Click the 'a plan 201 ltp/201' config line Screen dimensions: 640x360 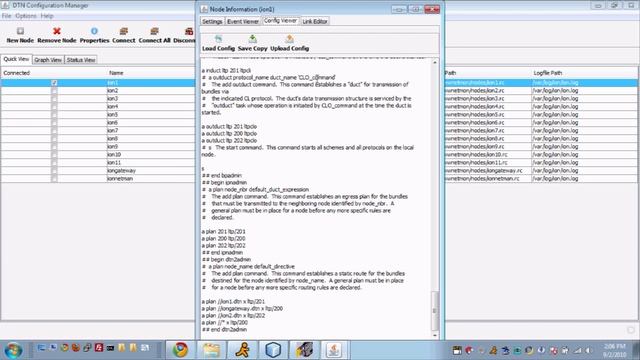[x=223, y=231]
